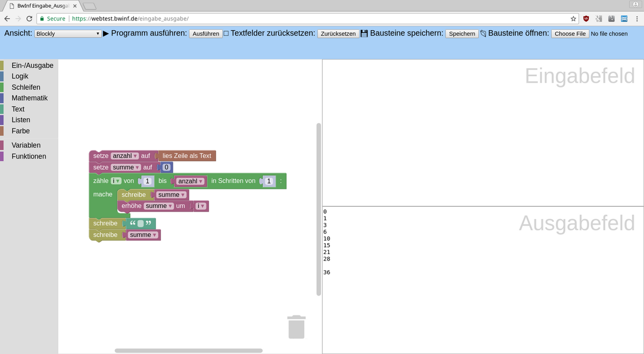Toggle the 'Textfelder zurücksetzen' checkbox
This screenshot has height=354, width=644.
point(226,33)
